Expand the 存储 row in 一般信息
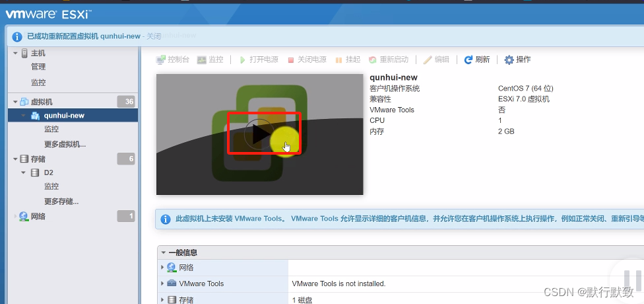Screen dimensions: 644x304 pos(162,299)
